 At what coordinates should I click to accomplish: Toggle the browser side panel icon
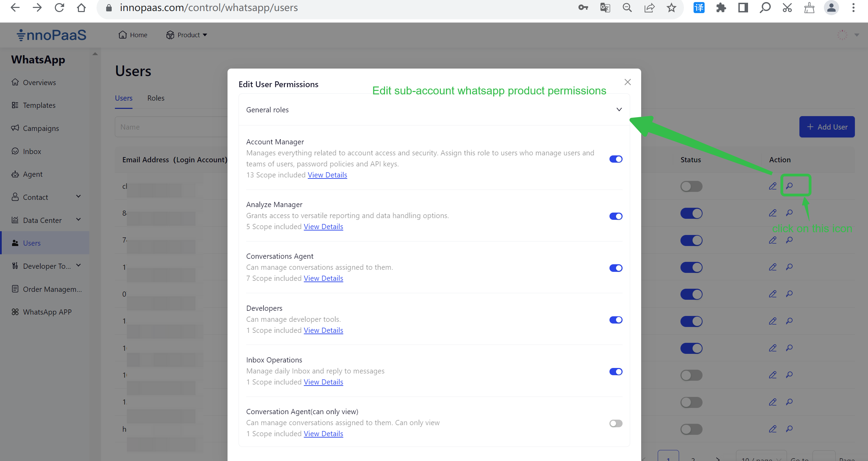pos(743,8)
